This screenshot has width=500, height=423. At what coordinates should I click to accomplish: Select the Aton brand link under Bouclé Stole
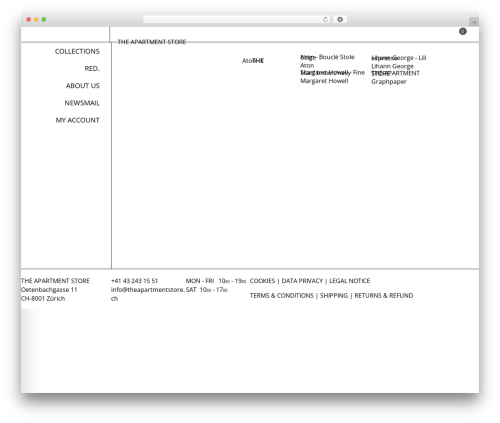click(x=307, y=66)
